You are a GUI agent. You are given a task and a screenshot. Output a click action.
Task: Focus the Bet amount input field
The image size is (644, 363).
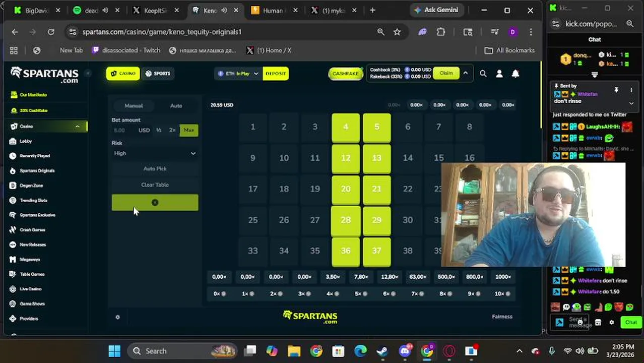[124, 130]
